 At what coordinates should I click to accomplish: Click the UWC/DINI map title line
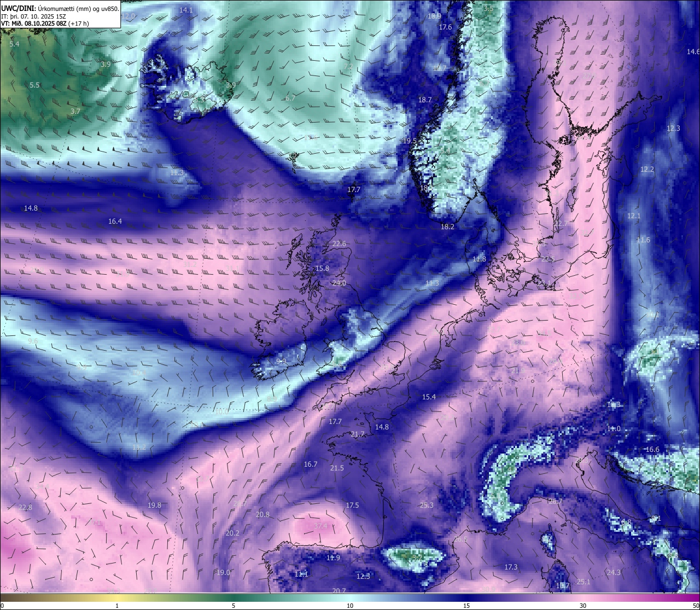click(60, 8)
